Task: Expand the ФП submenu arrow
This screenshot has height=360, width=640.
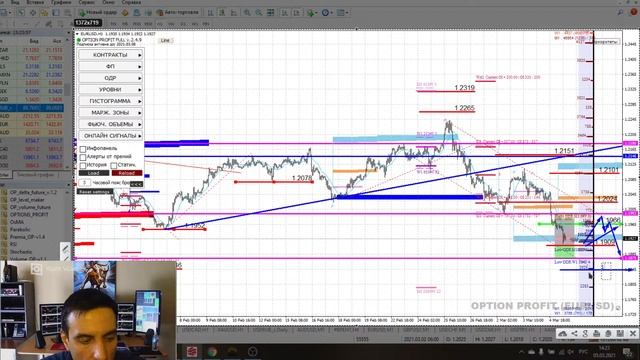Action: pyautogui.click(x=140, y=66)
